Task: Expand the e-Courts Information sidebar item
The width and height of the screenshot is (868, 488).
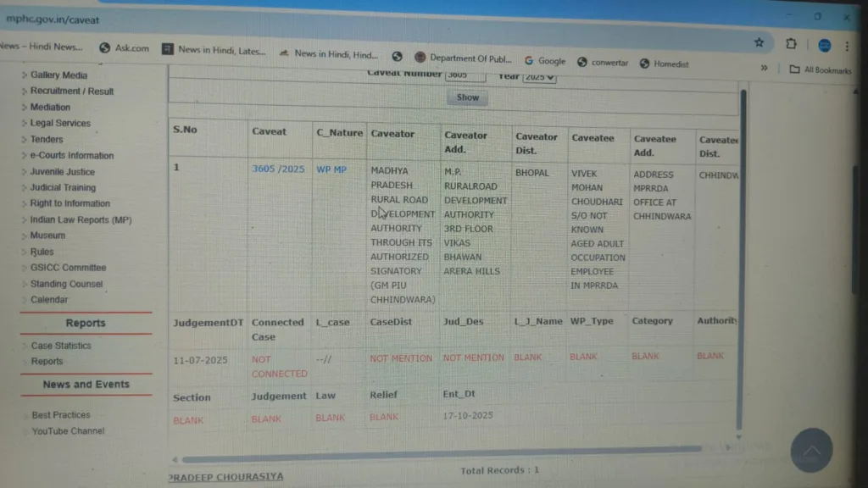Action: [x=71, y=155]
